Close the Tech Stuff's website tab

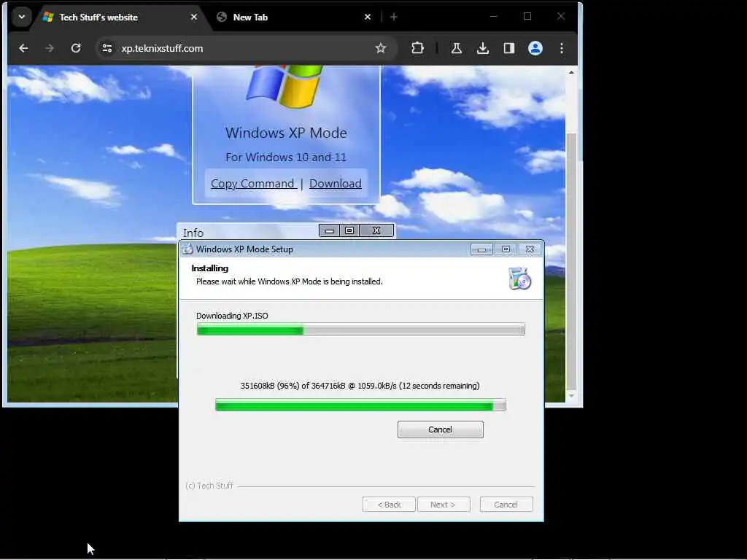(x=194, y=17)
